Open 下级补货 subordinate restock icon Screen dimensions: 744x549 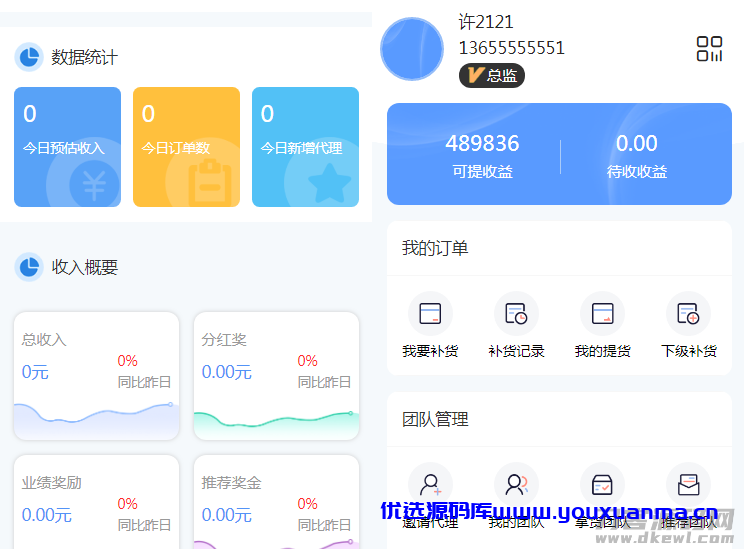pos(688,314)
